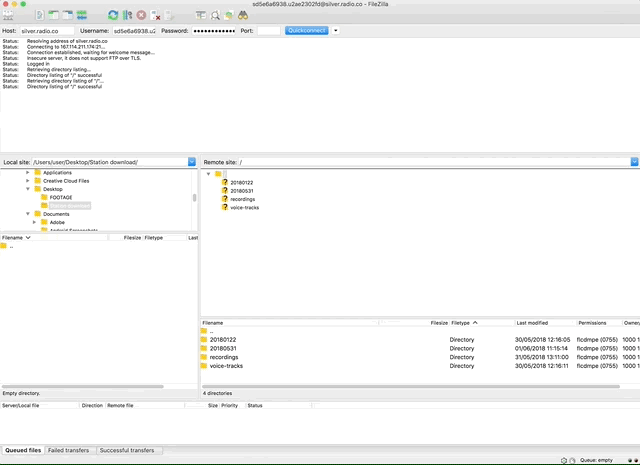The height and width of the screenshot is (465, 640).
Task: Collapse the Documents folder in local tree
Action: [28, 214]
